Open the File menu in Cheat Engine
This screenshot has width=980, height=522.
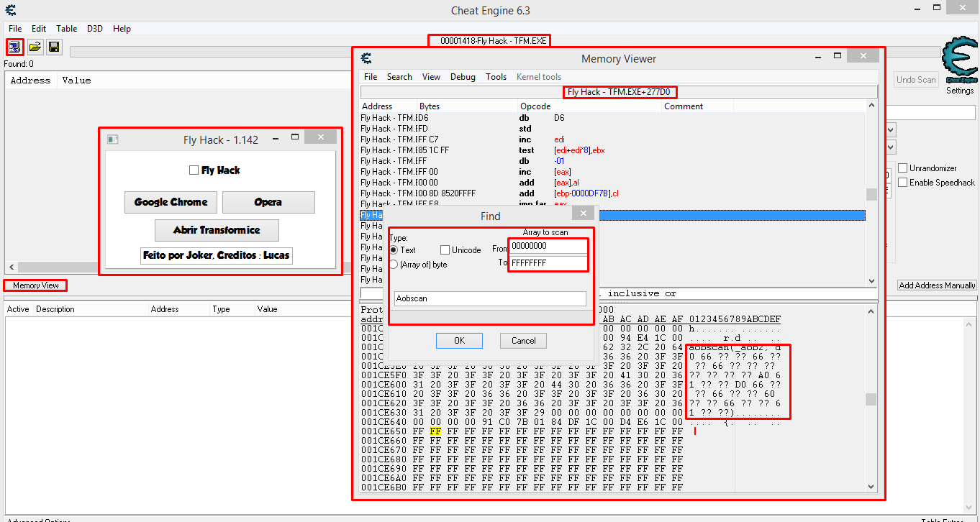coord(15,29)
